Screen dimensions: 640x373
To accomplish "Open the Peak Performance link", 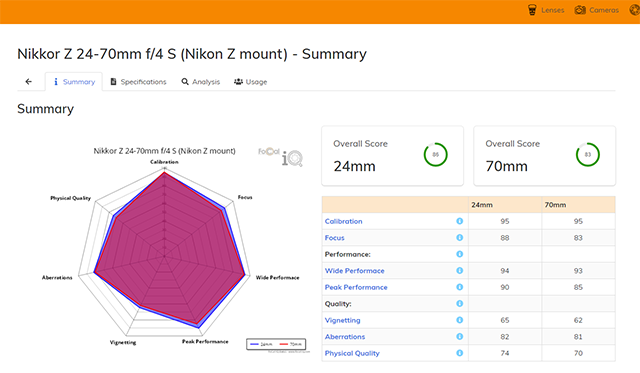I will (356, 287).
